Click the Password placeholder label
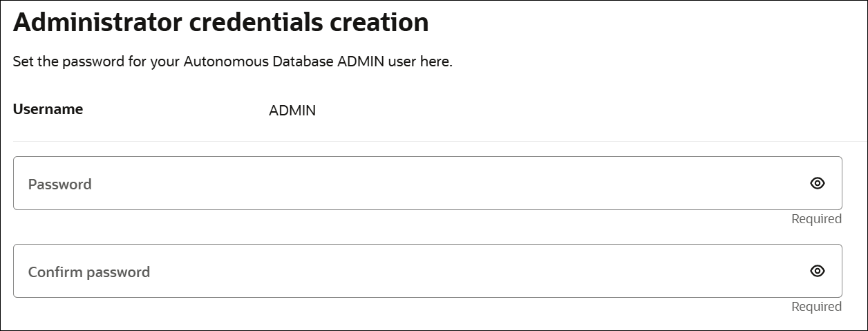 click(x=60, y=185)
